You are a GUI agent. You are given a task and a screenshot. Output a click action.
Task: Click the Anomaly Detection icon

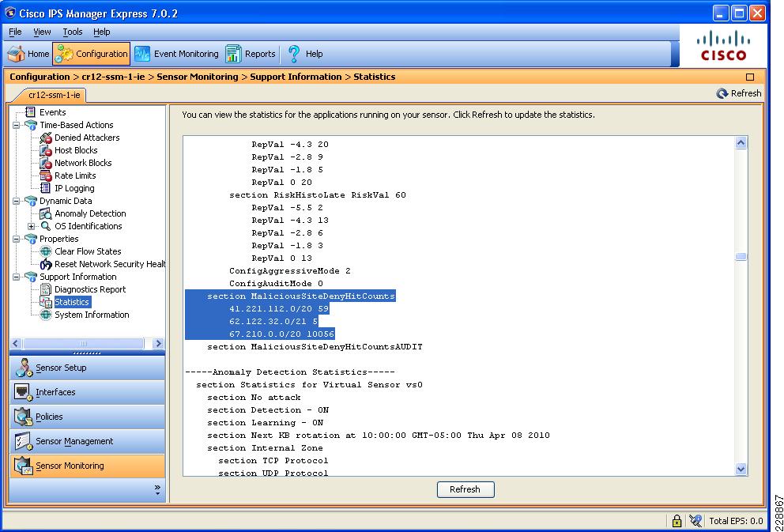(x=46, y=213)
